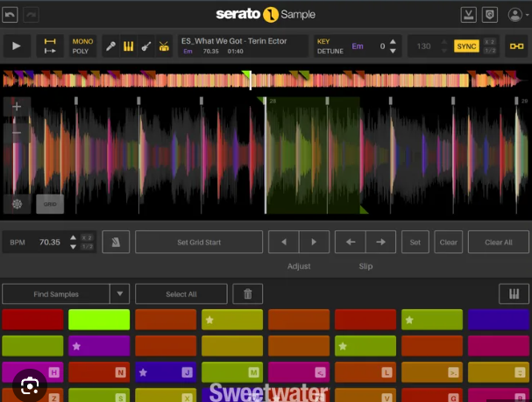Switch to MONO mode
The height and width of the screenshot is (402, 532).
point(82,41)
